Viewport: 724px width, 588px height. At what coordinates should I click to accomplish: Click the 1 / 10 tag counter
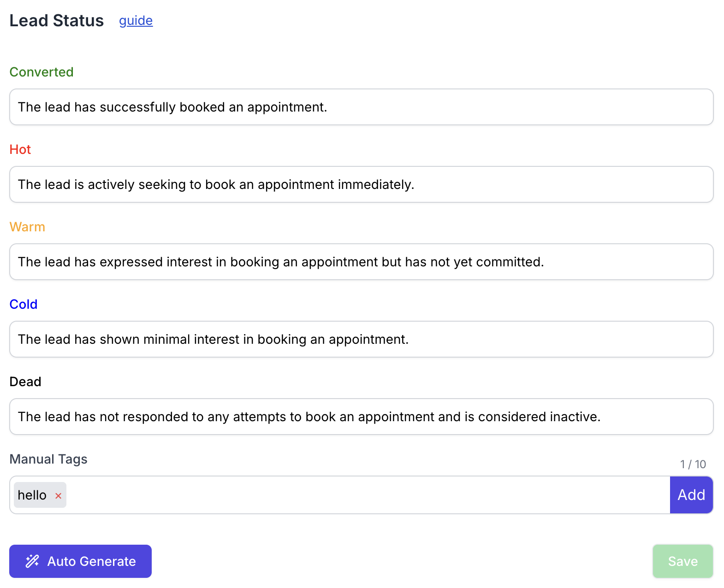click(x=693, y=464)
